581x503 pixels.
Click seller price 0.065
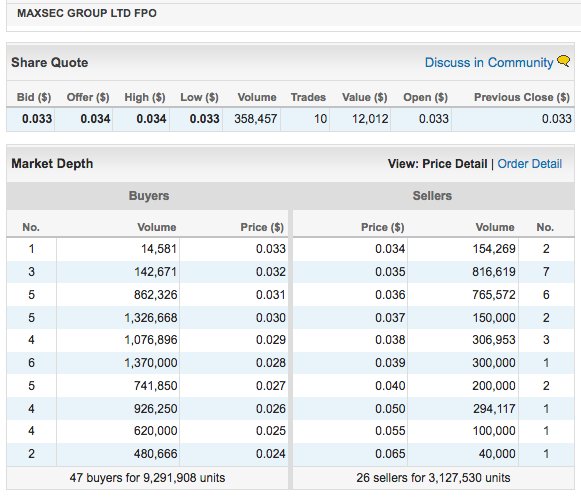(x=390, y=454)
